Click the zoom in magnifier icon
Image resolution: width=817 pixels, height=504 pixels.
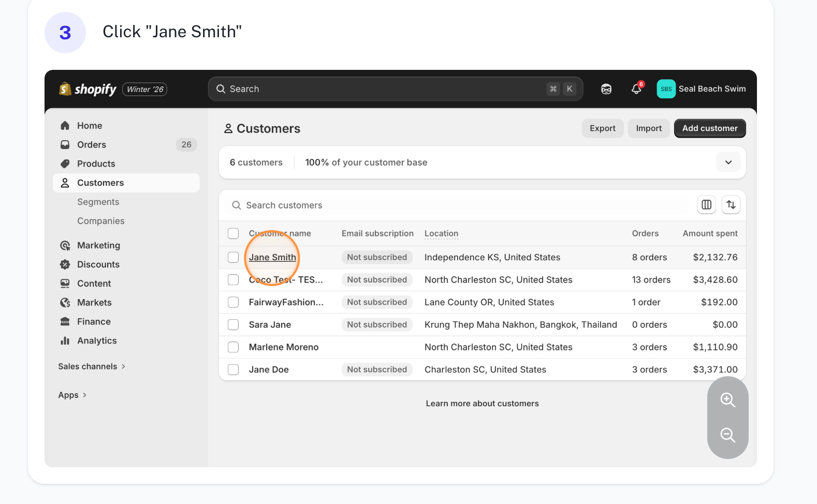click(x=727, y=399)
